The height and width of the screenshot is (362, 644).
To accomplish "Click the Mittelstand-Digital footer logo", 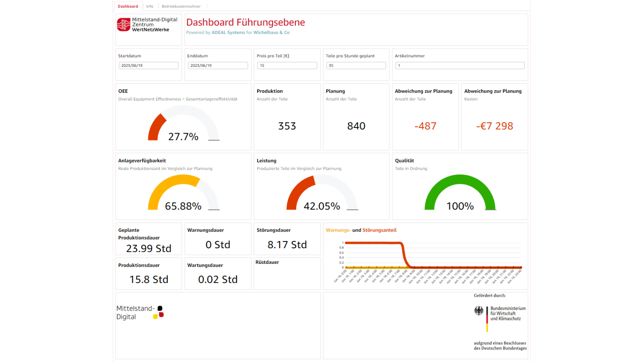I will tap(140, 313).
